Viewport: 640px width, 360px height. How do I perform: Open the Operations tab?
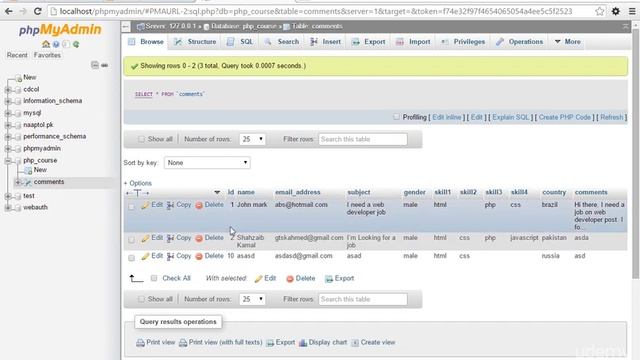[x=520, y=42]
